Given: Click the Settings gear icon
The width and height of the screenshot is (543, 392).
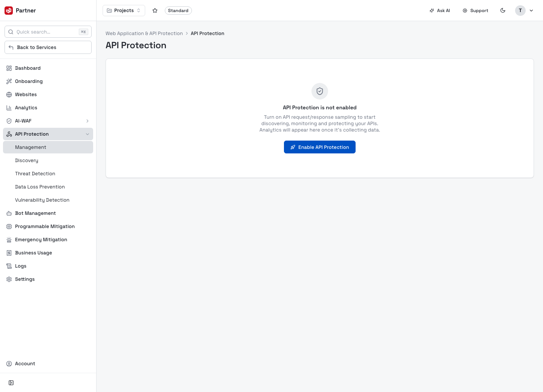Looking at the screenshot, I should (9, 279).
